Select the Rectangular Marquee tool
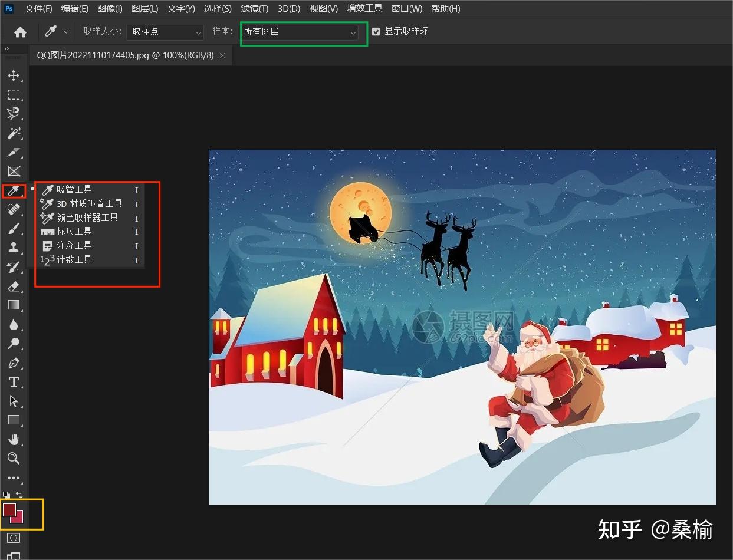Screen dimensions: 733x560 coord(14,94)
